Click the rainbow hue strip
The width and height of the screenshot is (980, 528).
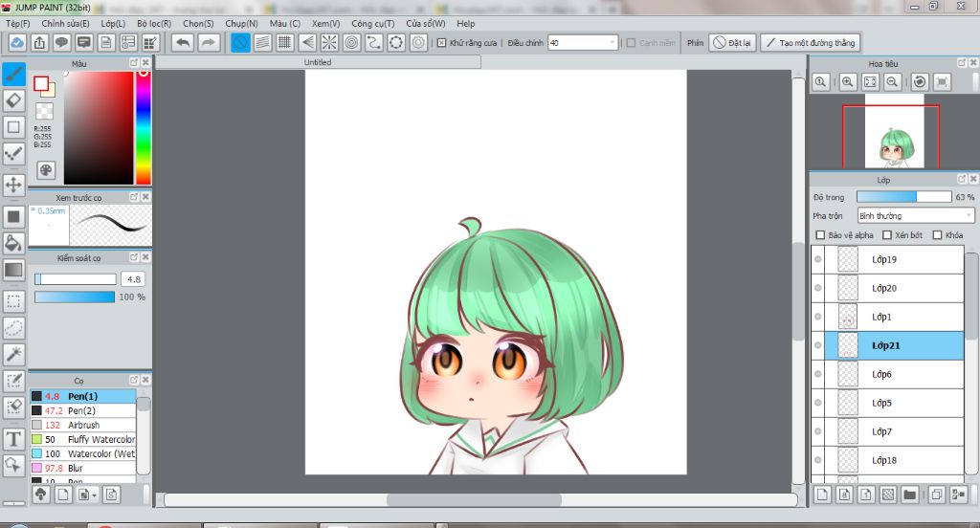pos(144,127)
